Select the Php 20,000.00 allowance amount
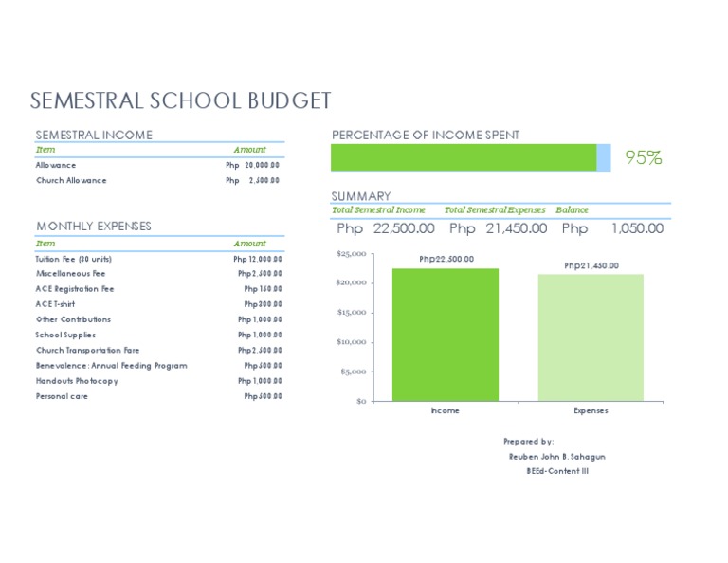This screenshot has height=563, width=728. [252, 165]
